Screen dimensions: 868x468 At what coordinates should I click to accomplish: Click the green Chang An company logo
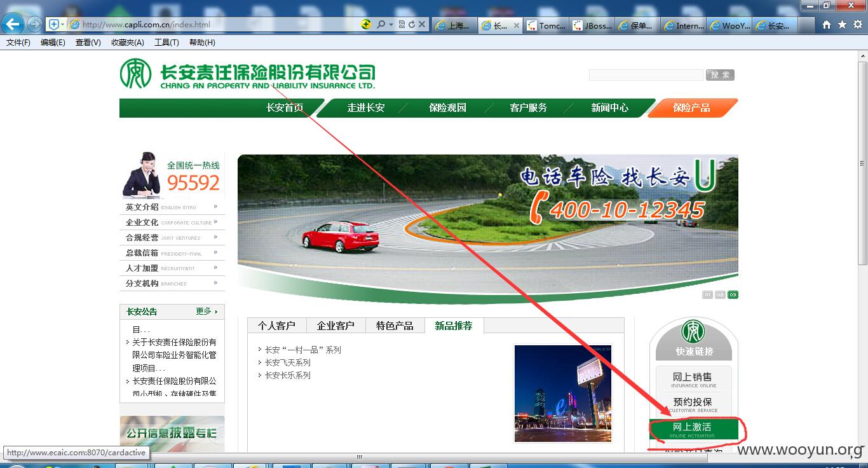248,73
